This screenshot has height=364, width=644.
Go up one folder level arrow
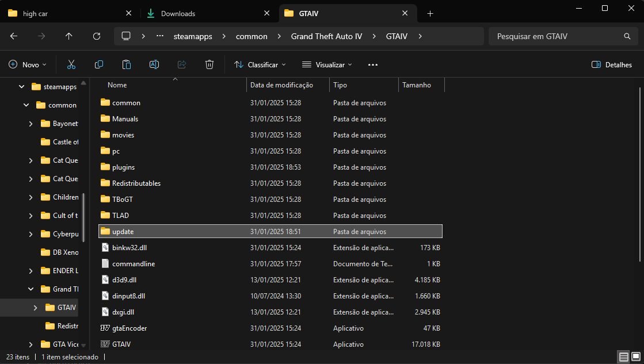pos(69,36)
